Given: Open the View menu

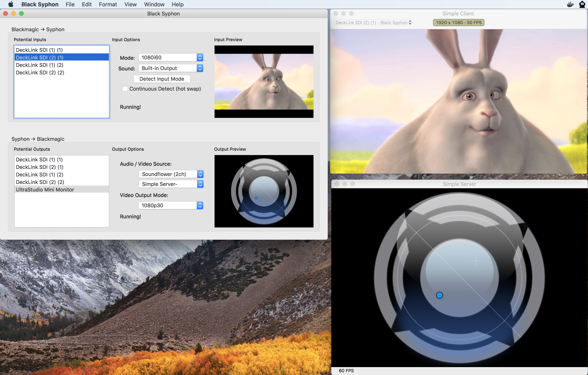Looking at the screenshot, I should [x=130, y=4].
